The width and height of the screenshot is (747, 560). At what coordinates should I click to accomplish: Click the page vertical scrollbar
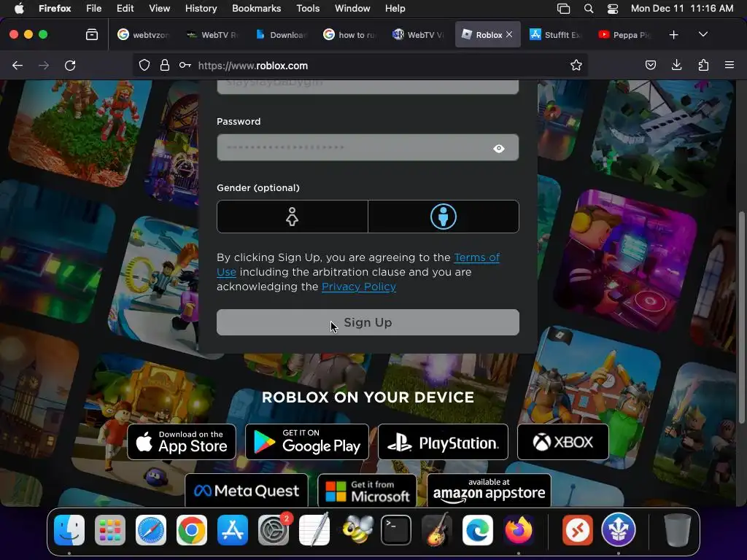coord(741,316)
